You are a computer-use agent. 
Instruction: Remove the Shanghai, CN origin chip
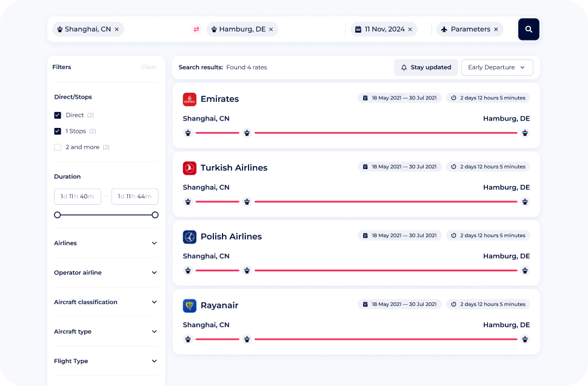point(116,29)
